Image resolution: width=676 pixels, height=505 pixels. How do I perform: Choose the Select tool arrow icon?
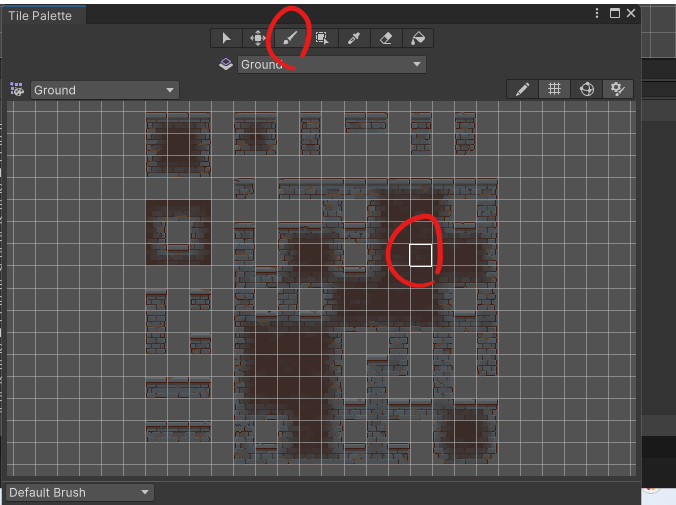pos(226,38)
